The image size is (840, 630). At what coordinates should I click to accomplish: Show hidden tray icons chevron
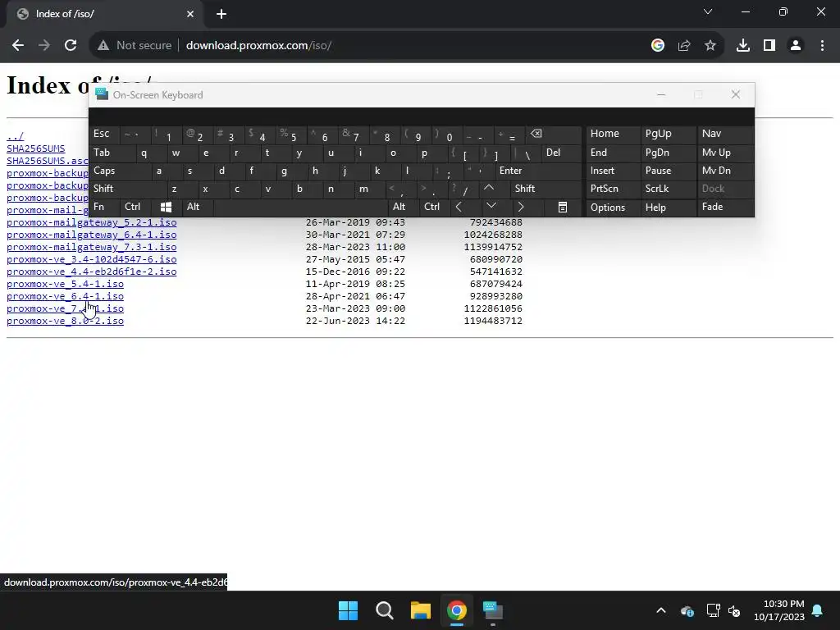click(661, 610)
